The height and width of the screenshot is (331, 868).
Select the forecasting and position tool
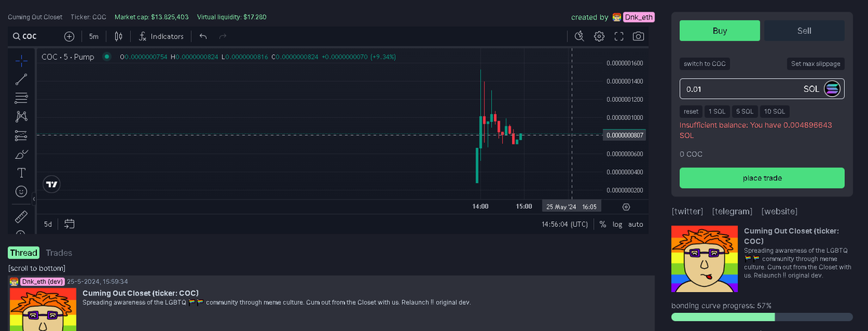tap(22, 135)
